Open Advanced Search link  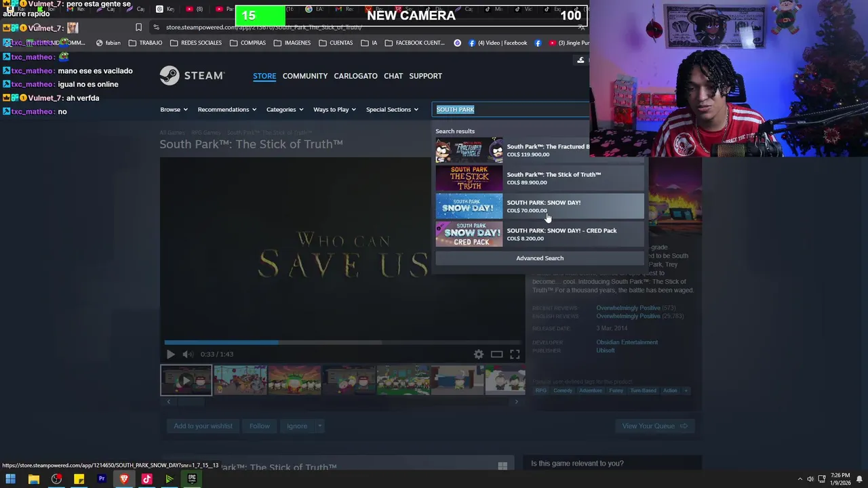(540, 258)
